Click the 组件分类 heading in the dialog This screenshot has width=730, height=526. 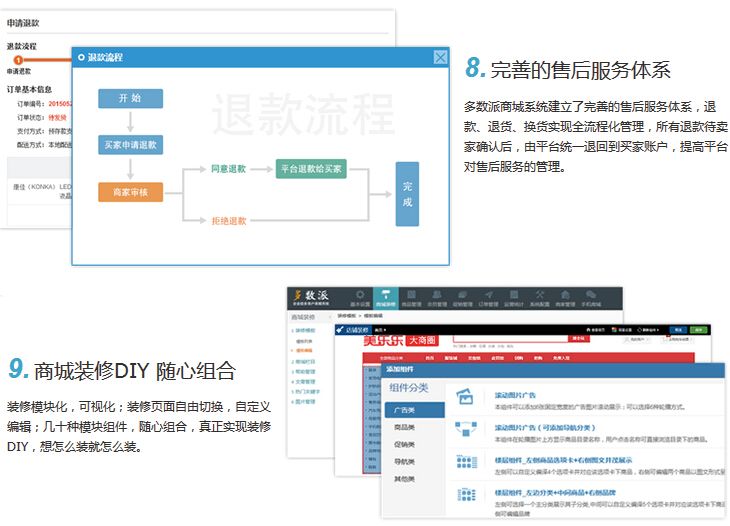[409, 387]
